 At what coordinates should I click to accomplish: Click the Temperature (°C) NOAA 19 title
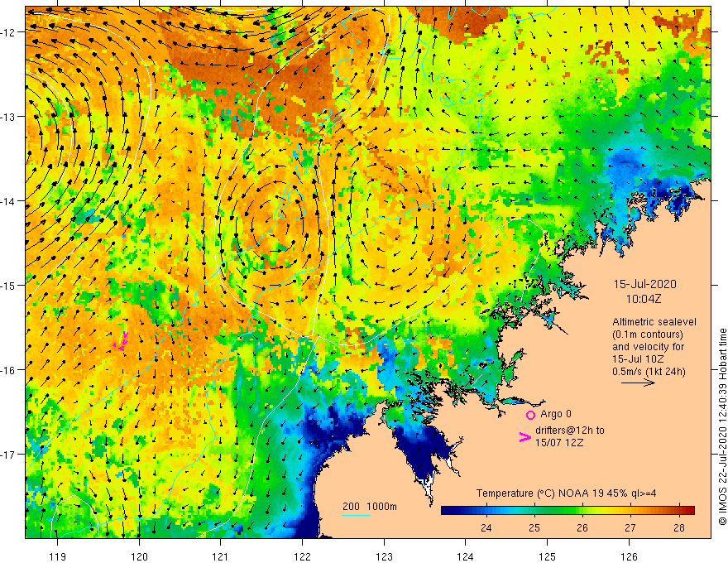click(x=566, y=493)
